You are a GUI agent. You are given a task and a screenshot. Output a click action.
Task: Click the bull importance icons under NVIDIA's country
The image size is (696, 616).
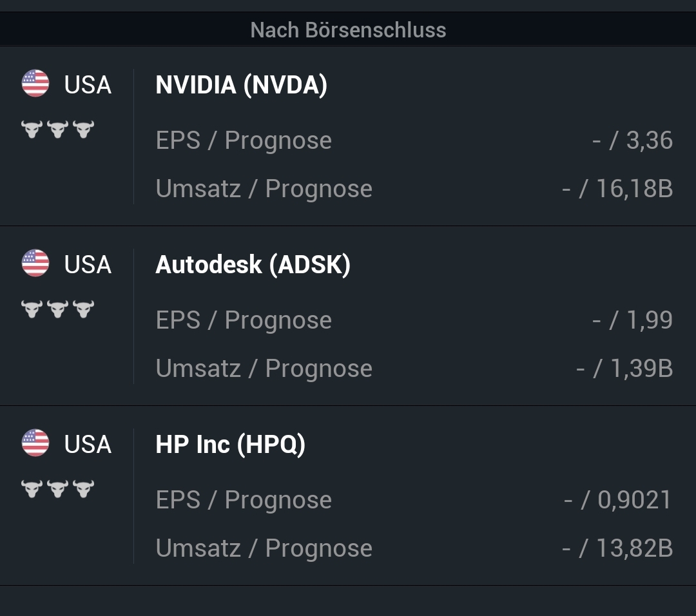point(57,130)
